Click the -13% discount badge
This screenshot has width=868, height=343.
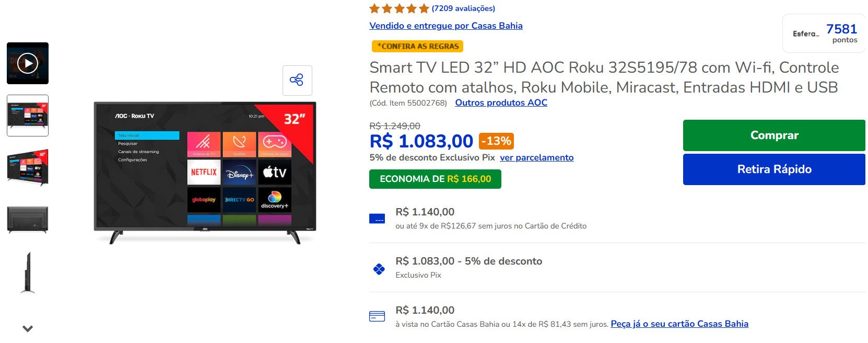coord(496,141)
